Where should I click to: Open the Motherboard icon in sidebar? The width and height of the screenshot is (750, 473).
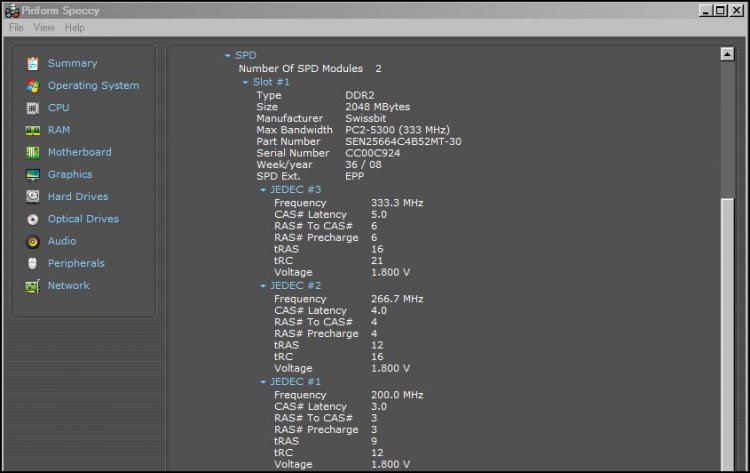pos(33,152)
